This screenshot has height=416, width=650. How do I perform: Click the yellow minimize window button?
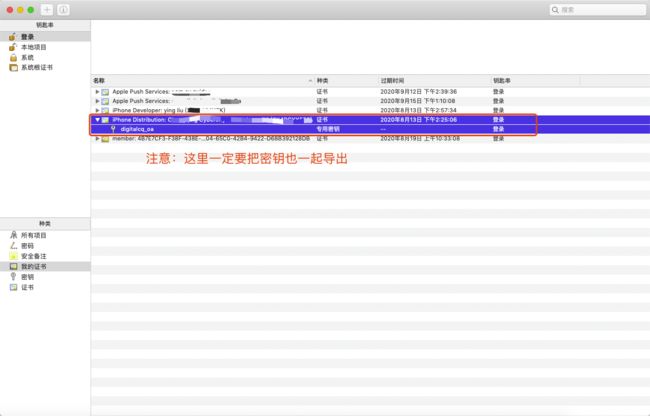click(x=20, y=10)
